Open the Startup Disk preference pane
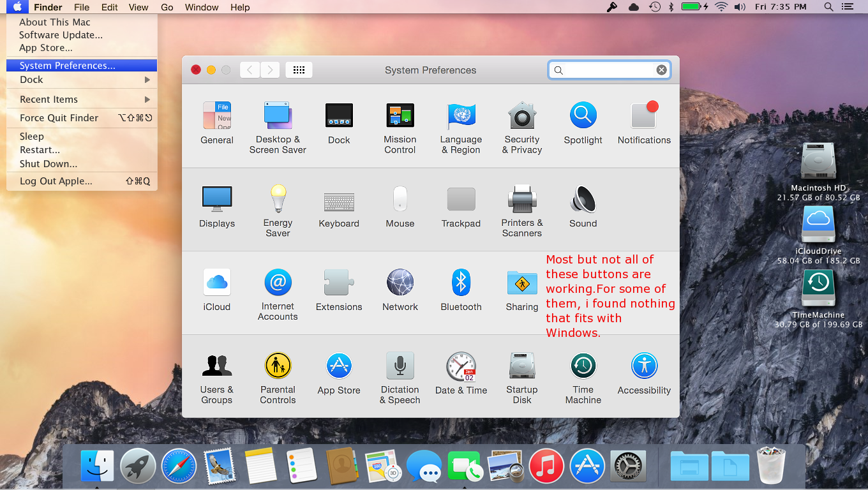The image size is (868, 490). coord(522,378)
